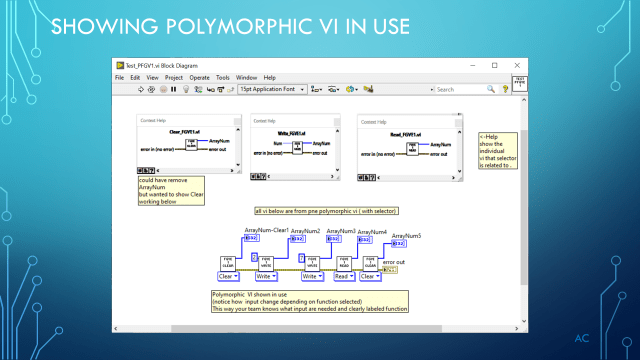Select the ArrayNum3 indicator terminal
The height and width of the screenshot is (360, 640).
(x=334, y=239)
